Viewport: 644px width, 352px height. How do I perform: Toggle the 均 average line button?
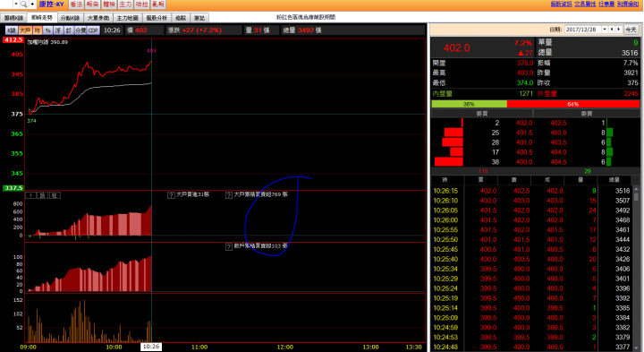click(x=37, y=30)
